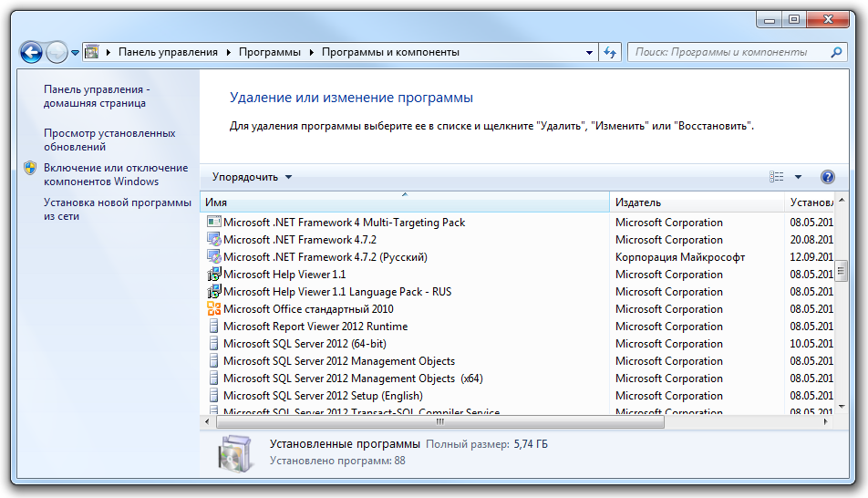Select 'Microsoft SQL Server 2012 (64-bit)' entry
Image resolution: width=868 pixels, height=498 pixels.
pyautogui.click(x=305, y=344)
